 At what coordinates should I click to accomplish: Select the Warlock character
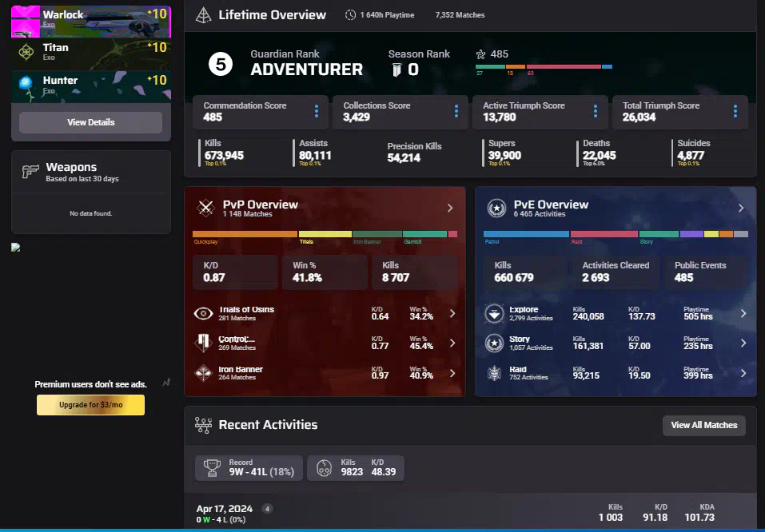[90, 20]
